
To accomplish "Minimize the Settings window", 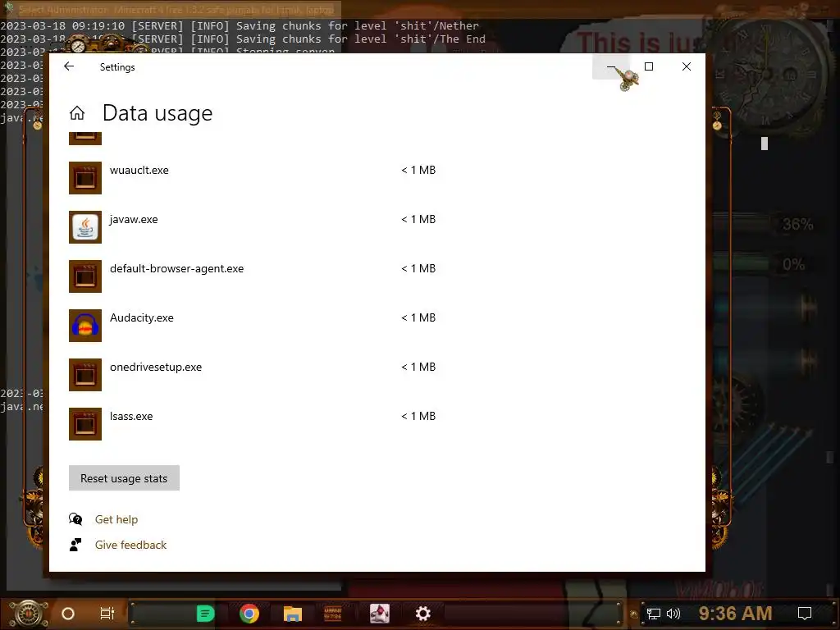I will point(611,66).
